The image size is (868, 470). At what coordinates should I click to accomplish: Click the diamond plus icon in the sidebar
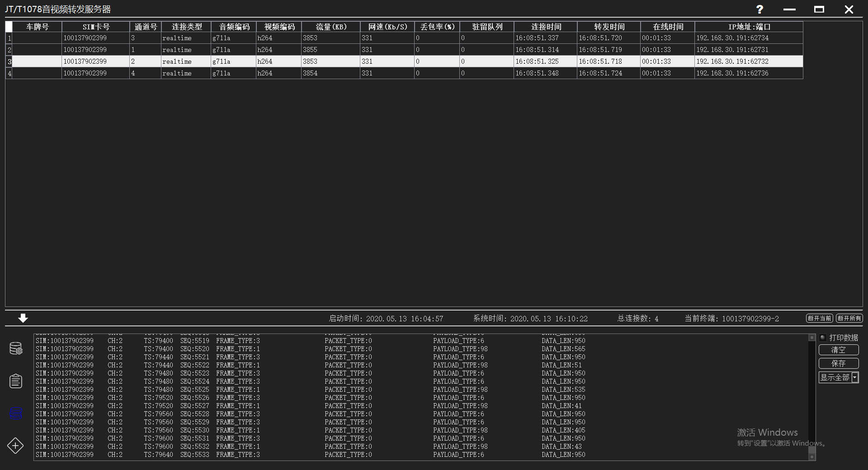tap(16, 446)
